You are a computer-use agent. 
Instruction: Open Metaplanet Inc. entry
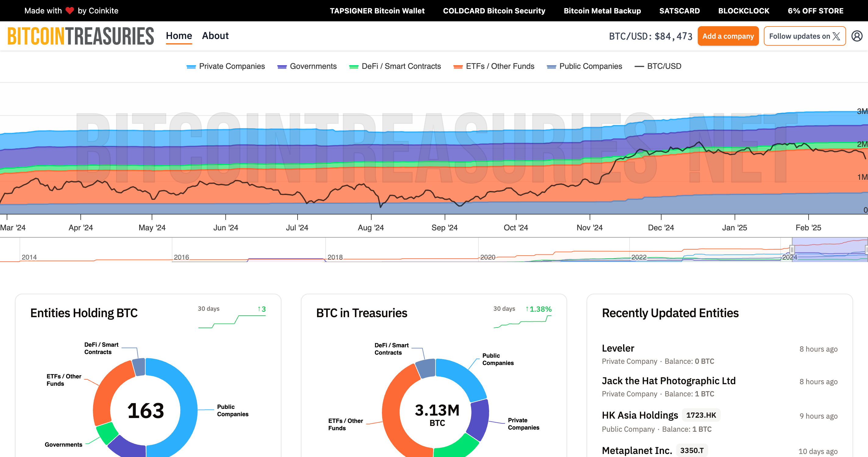[719, 451]
